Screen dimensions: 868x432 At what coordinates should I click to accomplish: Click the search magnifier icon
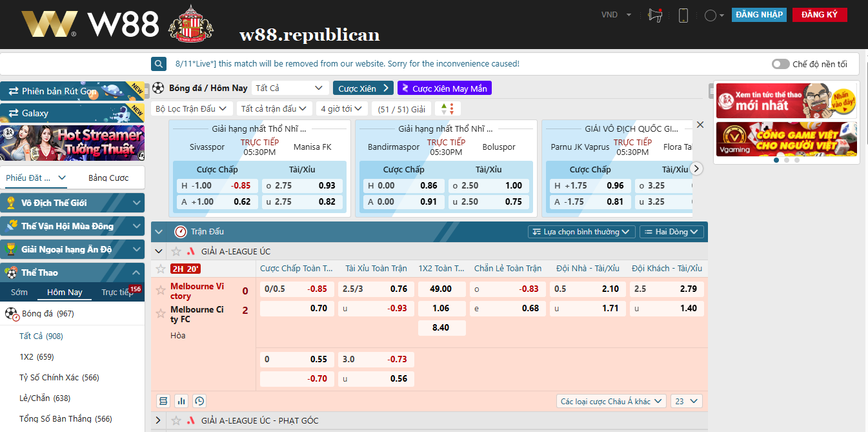pos(159,64)
